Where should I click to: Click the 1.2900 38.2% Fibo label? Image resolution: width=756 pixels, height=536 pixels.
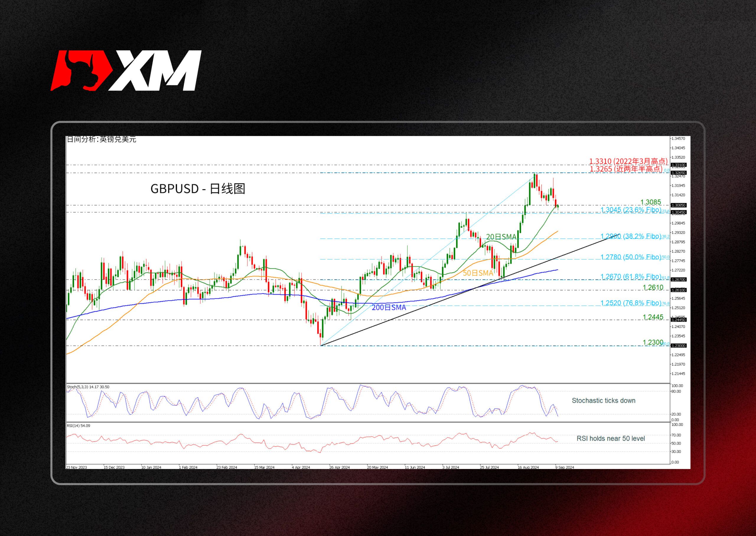coord(630,236)
